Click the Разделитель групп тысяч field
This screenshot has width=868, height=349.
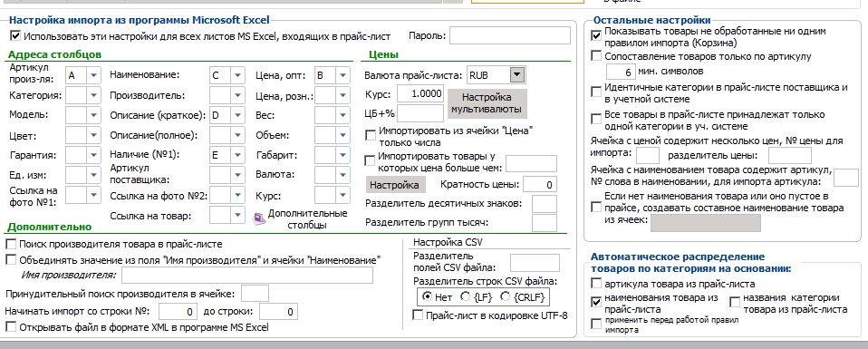click(x=545, y=223)
